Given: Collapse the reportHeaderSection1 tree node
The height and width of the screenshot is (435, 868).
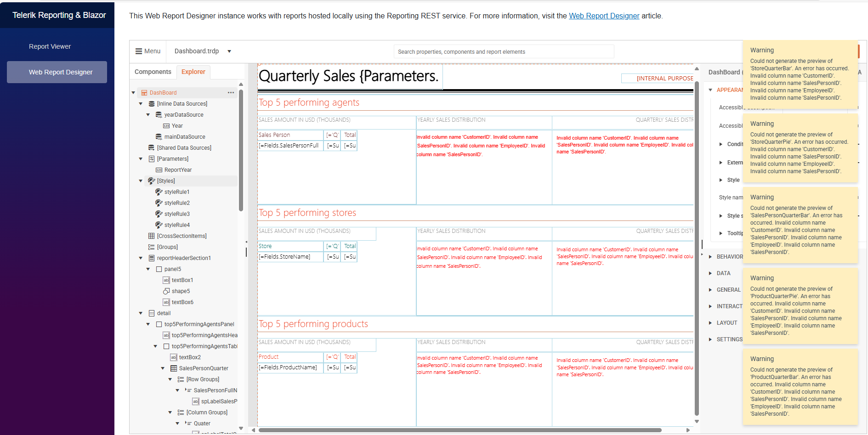Looking at the screenshot, I should tap(141, 258).
